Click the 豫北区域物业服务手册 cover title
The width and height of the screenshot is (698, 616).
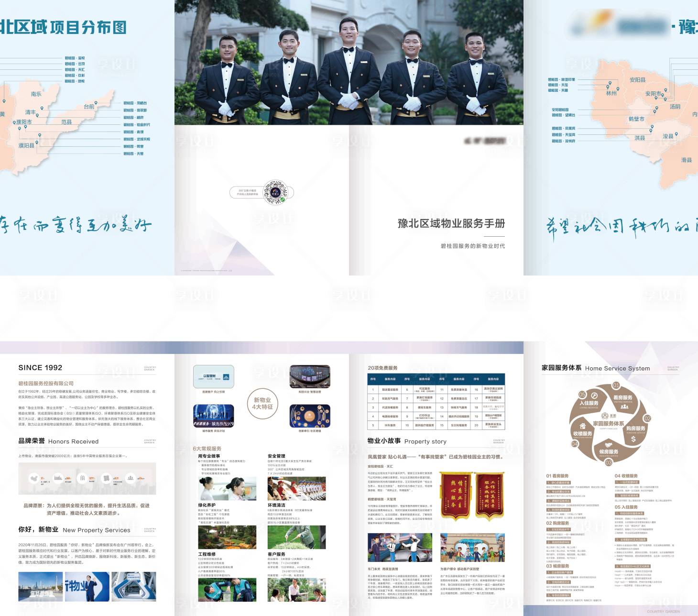(x=451, y=223)
